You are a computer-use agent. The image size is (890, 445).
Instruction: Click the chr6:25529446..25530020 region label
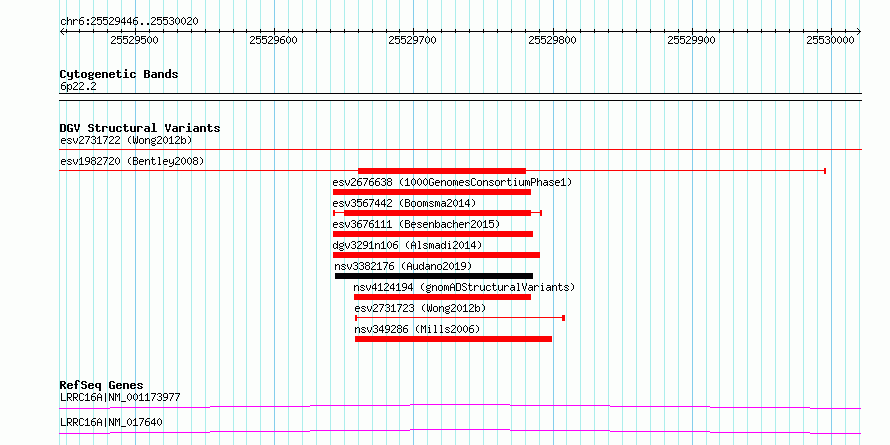pos(129,22)
